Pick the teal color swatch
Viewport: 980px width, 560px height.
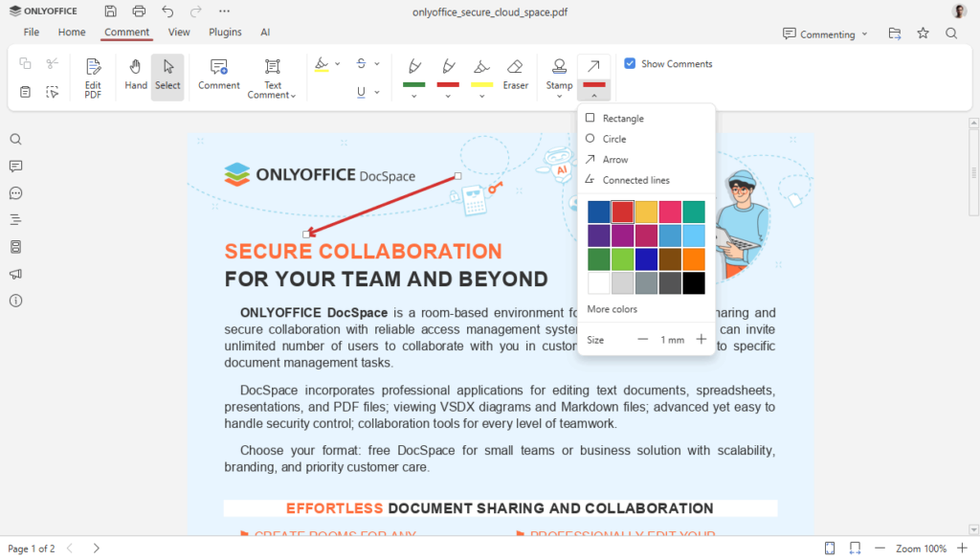(694, 211)
